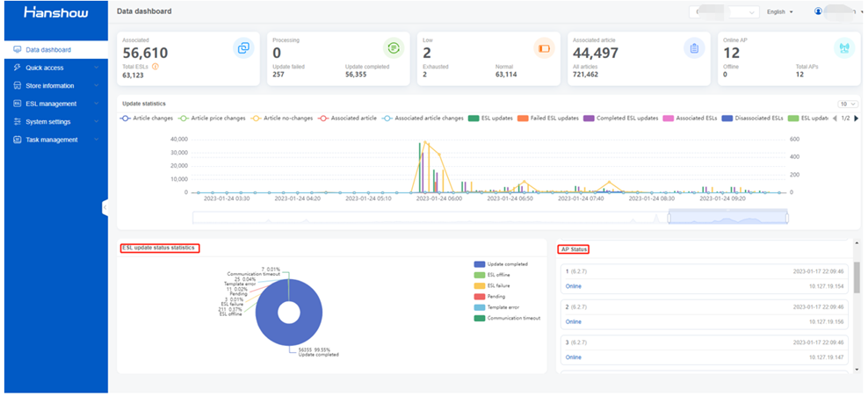Click right handle of chart zoom slider
This screenshot has width=868, height=403.
pyautogui.click(x=787, y=218)
